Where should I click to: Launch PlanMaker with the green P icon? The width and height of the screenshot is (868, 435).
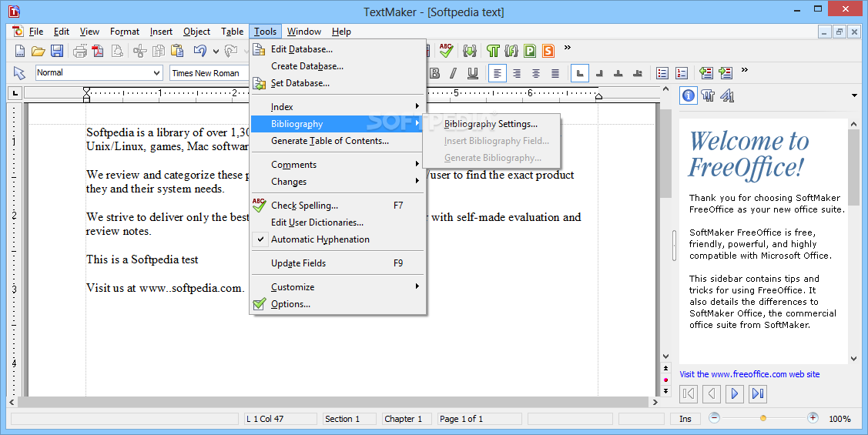pos(530,52)
